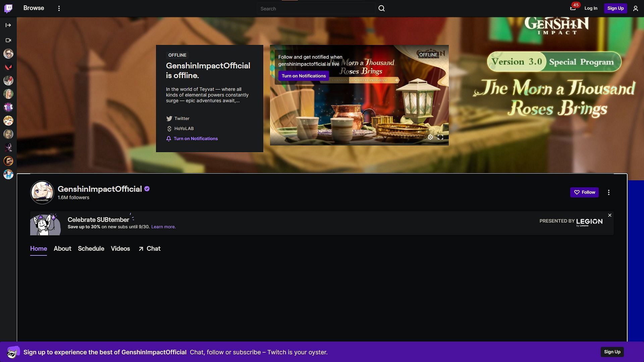
Task: Select the Videos tab on channel page
Action: (120, 248)
